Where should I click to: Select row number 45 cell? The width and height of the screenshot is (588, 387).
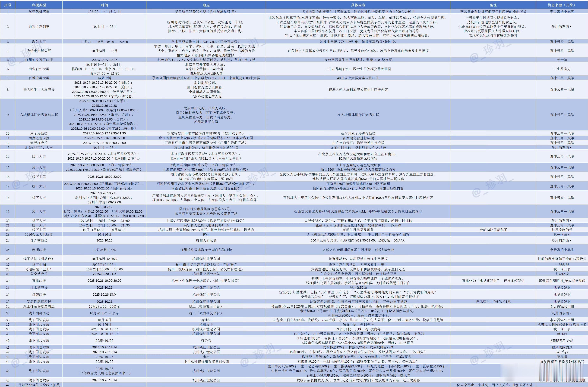[x=8, y=371]
